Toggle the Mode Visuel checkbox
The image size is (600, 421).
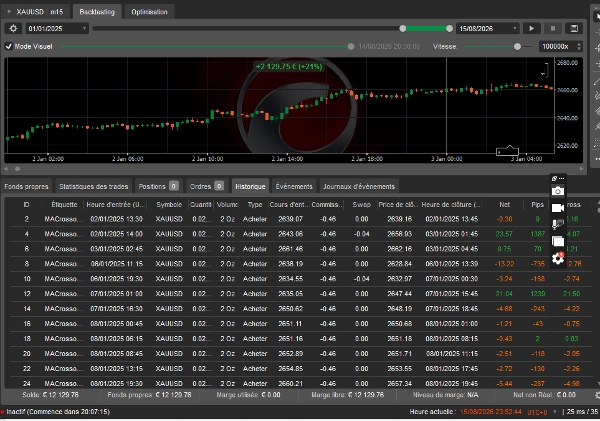tap(8, 46)
